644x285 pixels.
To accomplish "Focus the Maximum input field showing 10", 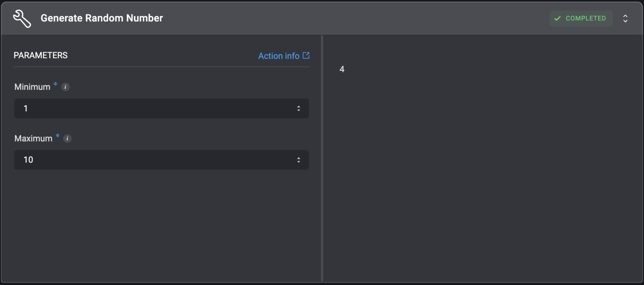I will tap(161, 160).
